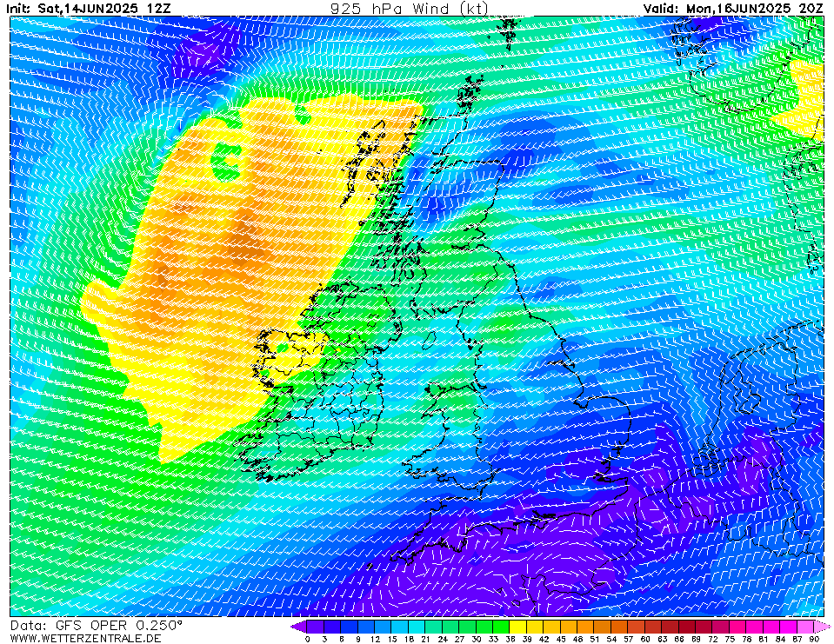
Task: Click the yellow swatch between 36 and 39
Action: 518,627
